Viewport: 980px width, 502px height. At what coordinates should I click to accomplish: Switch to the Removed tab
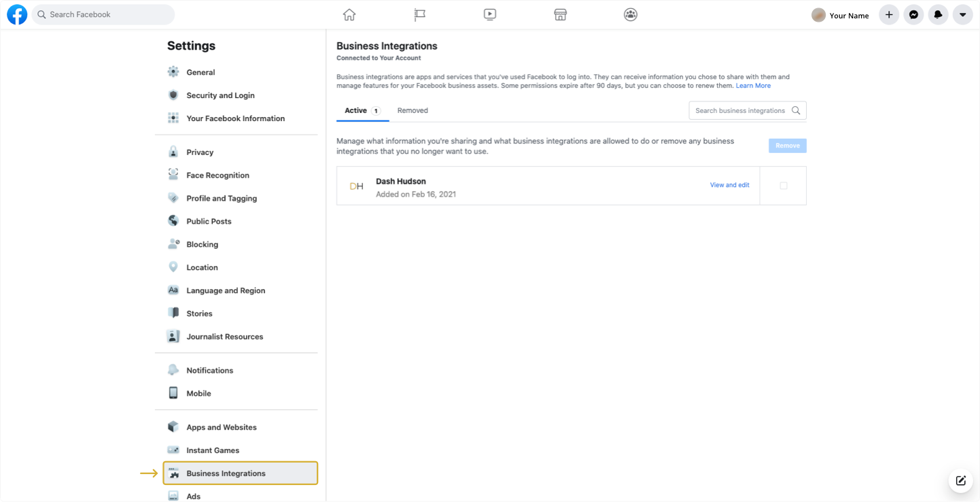click(x=413, y=110)
